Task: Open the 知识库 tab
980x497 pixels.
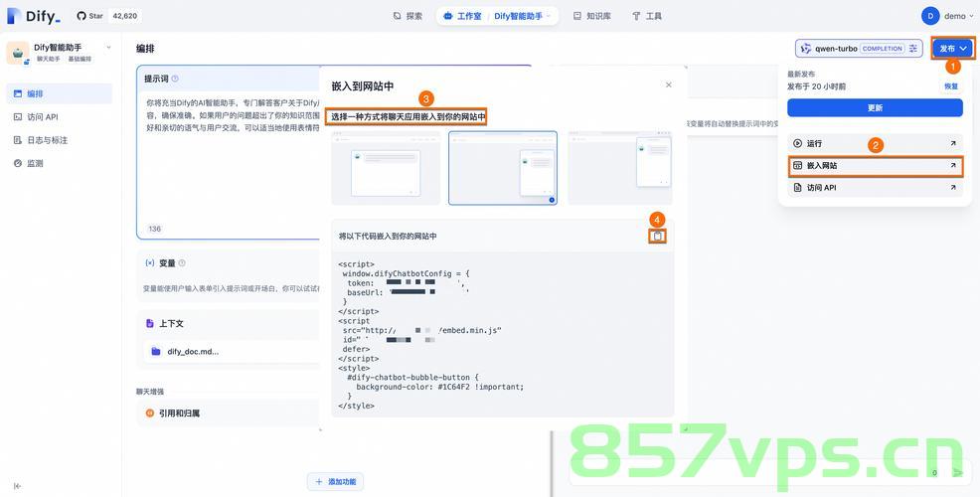Action: point(592,16)
